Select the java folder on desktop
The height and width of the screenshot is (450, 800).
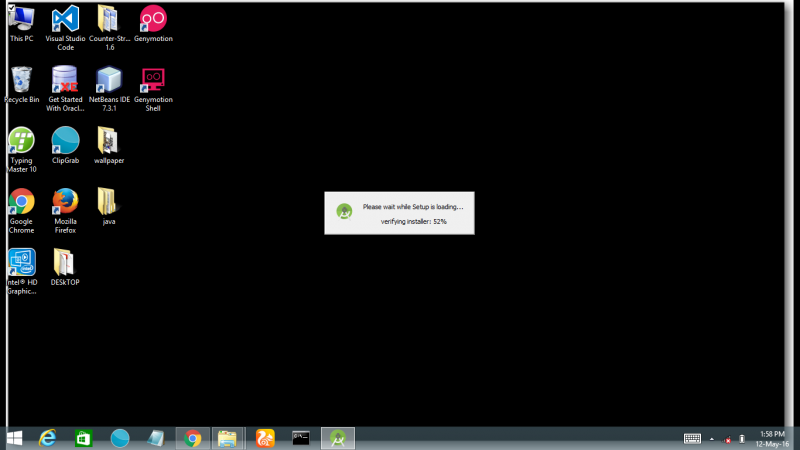tap(107, 207)
